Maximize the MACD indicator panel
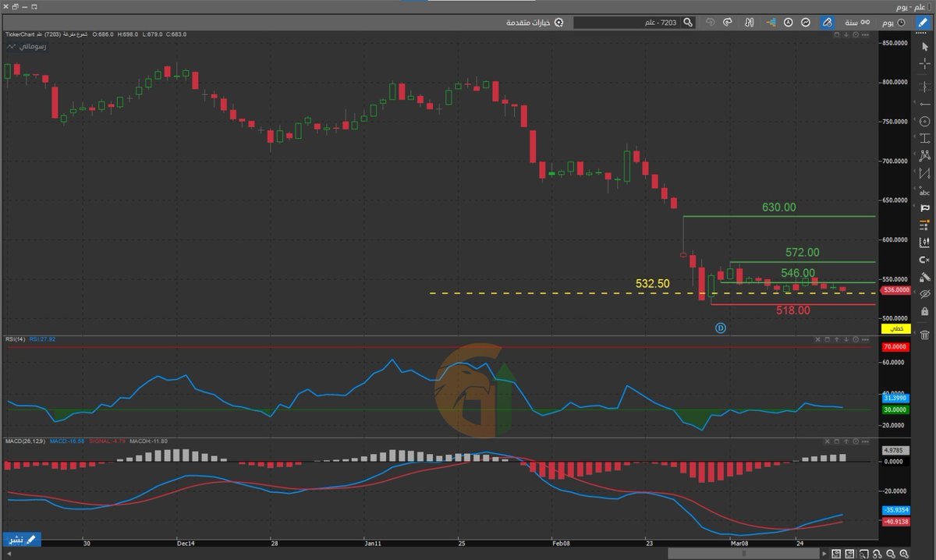This screenshot has width=936, height=560. tap(837, 441)
